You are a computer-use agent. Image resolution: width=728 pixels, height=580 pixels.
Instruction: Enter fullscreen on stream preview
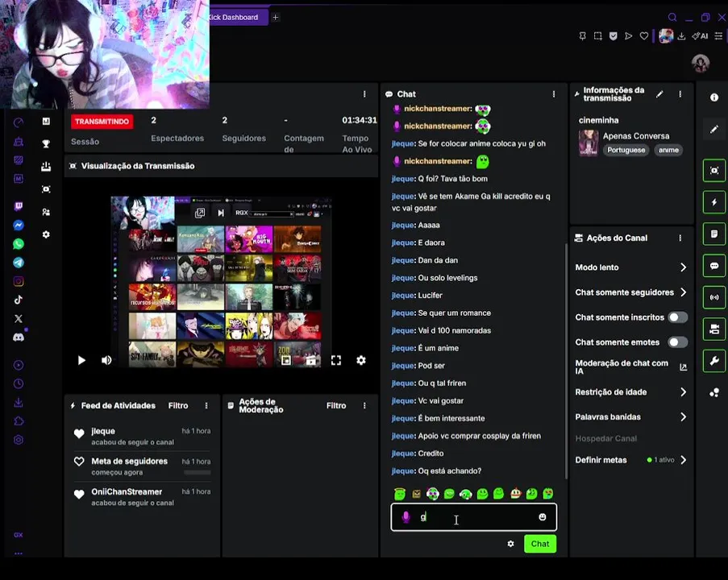(336, 361)
